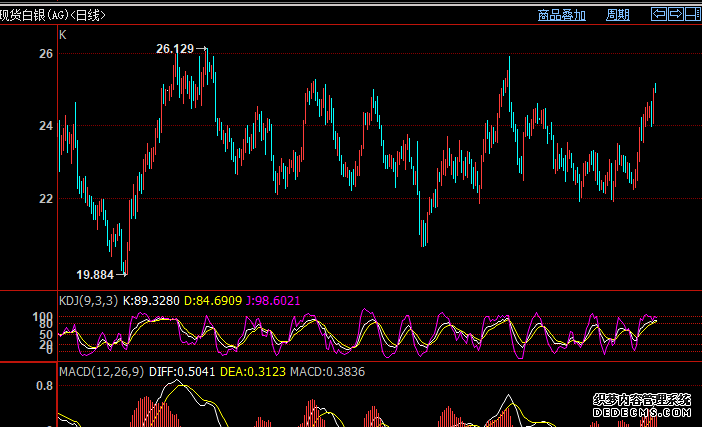
Task: Click the 19.884 low price marker
Action: (x=95, y=275)
